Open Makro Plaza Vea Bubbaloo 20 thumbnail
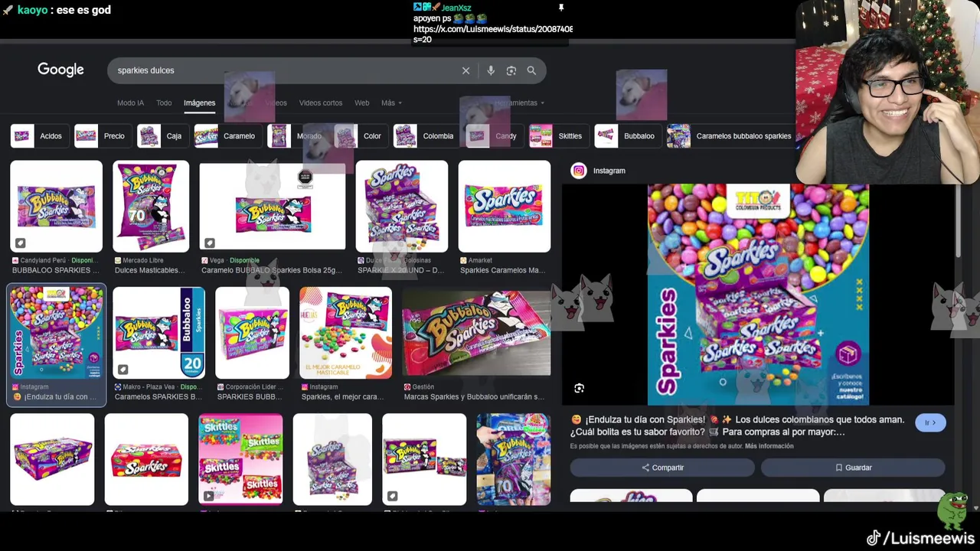The height and width of the screenshot is (551, 980). pos(158,332)
